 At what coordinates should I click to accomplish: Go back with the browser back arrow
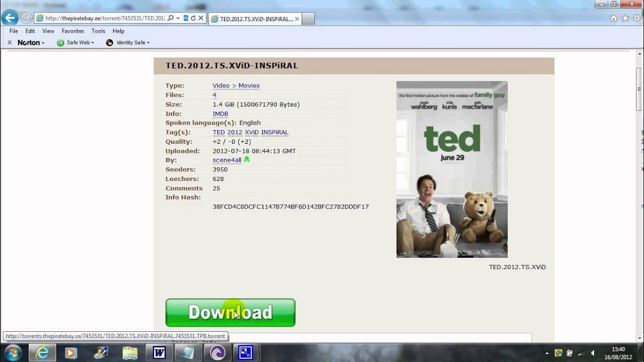[x=10, y=18]
